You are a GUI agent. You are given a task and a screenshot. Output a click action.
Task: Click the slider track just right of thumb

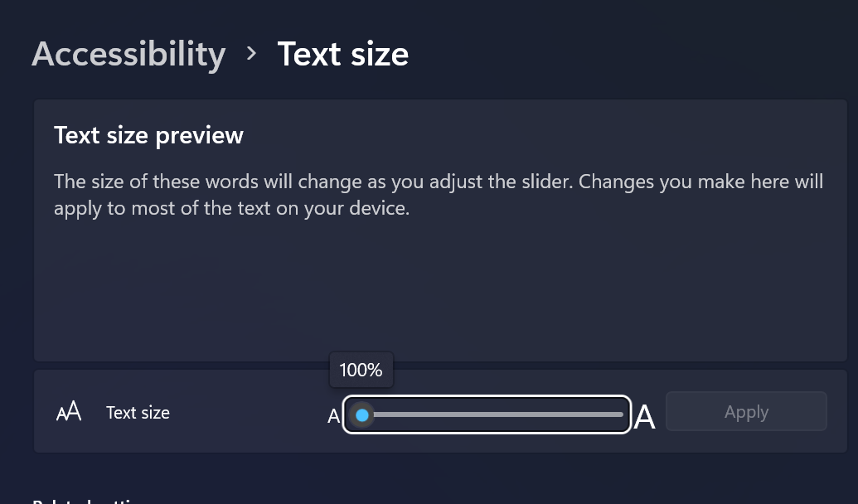pyautogui.click(x=383, y=414)
